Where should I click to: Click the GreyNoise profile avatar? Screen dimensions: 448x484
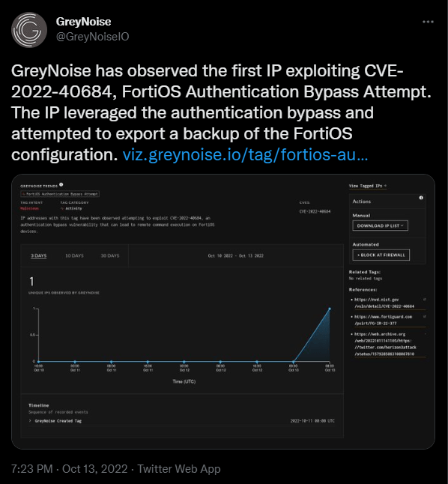pyautogui.click(x=29, y=30)
